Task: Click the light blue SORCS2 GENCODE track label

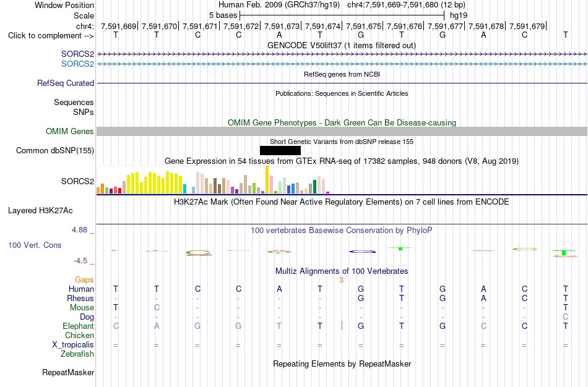Action: pos(77,64)
